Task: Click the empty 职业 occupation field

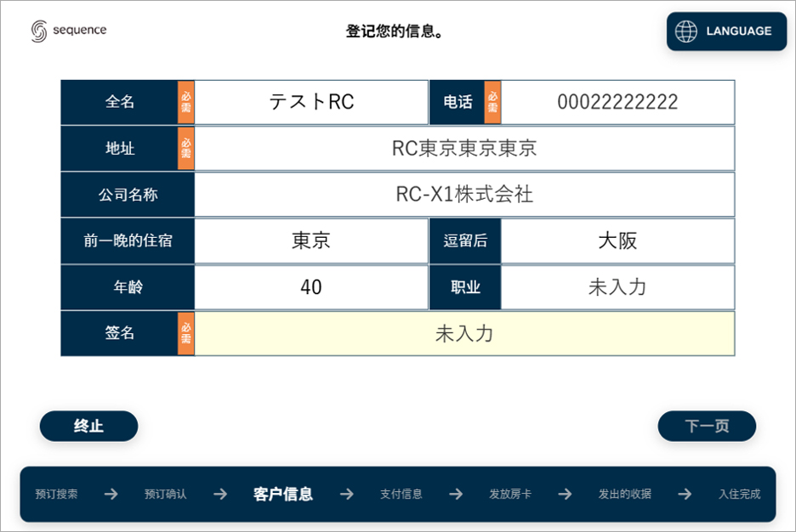Action: [617, 287]
